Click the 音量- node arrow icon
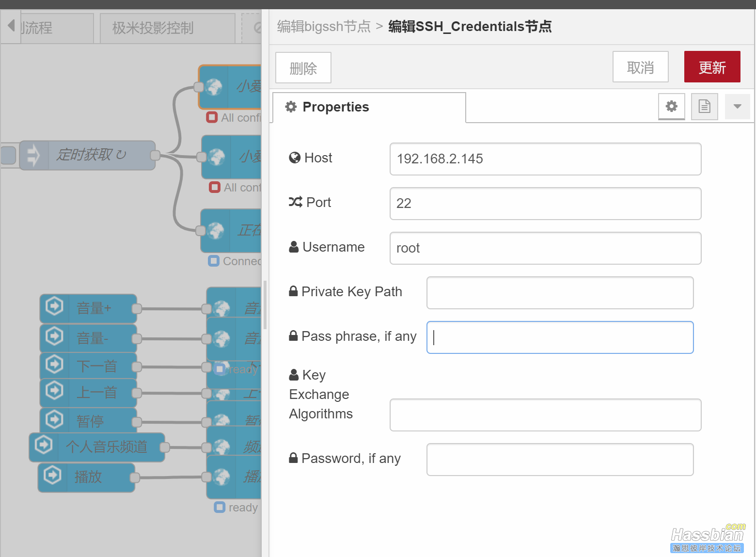Image resolution: width=756 pixels, height=557 pixels. click(54, 336)
